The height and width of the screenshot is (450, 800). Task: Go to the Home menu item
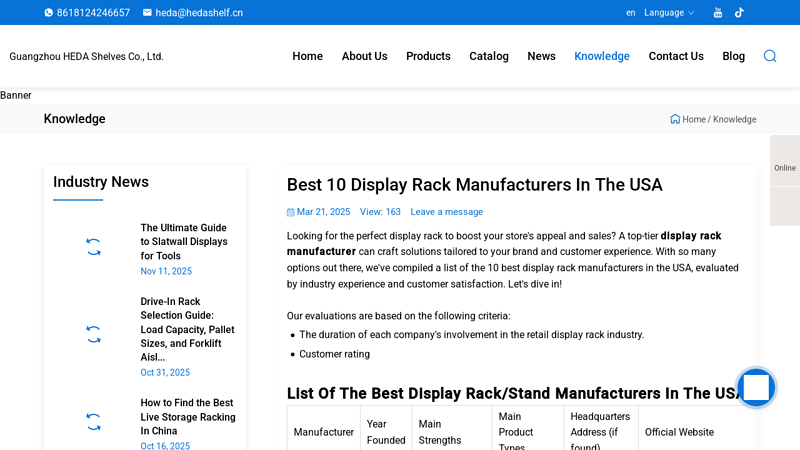(x=308, y=56)
